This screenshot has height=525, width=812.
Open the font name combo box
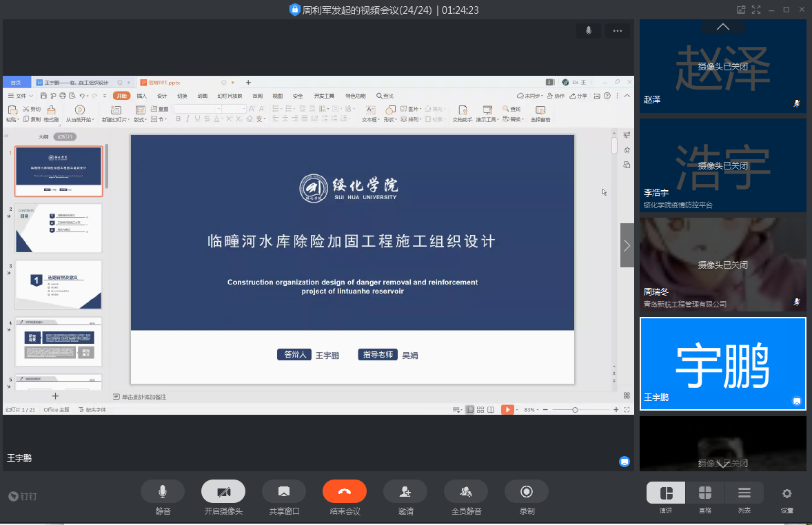198,109
